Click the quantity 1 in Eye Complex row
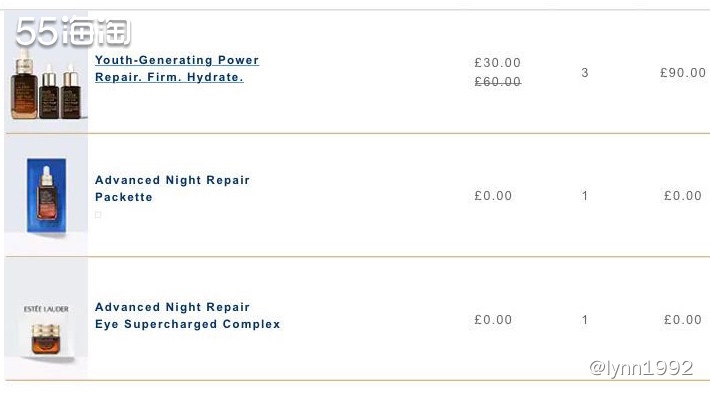710x399 pixels. point(585,320)
